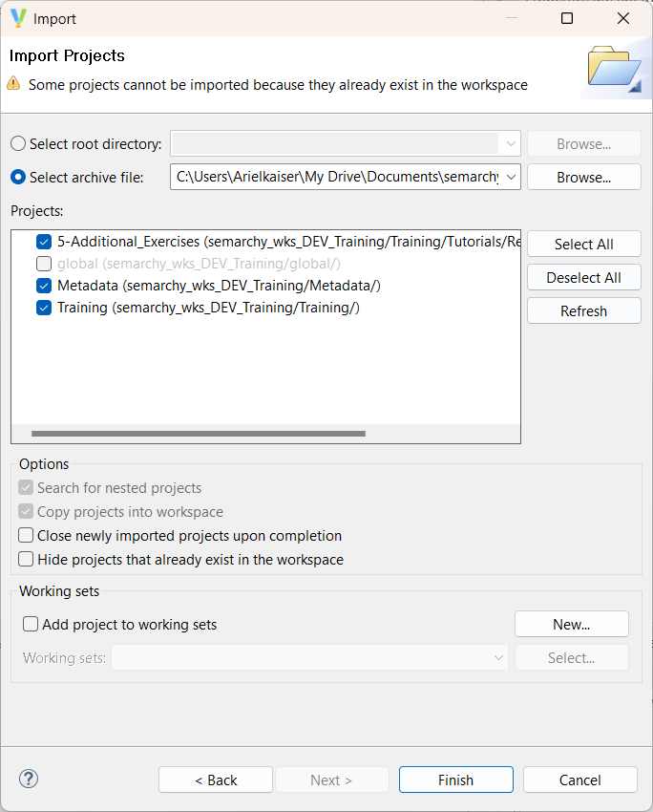Click the Deselect All button

click(583, 277)
